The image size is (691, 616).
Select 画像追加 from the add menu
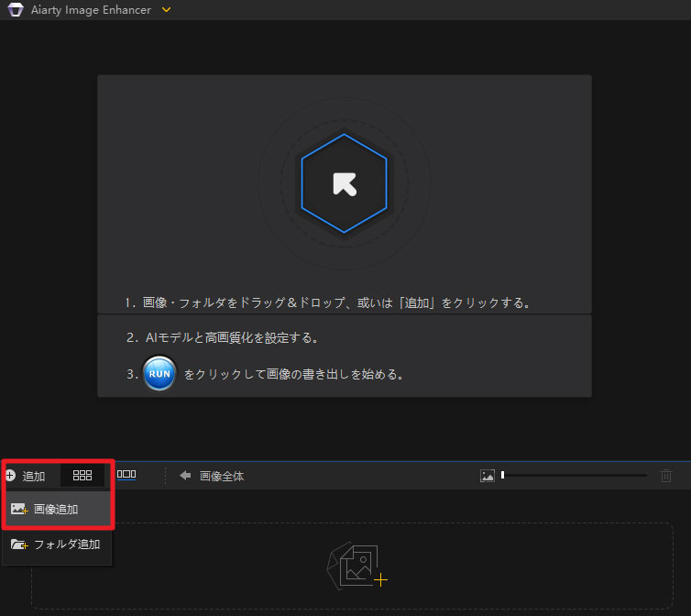(57, 510)
